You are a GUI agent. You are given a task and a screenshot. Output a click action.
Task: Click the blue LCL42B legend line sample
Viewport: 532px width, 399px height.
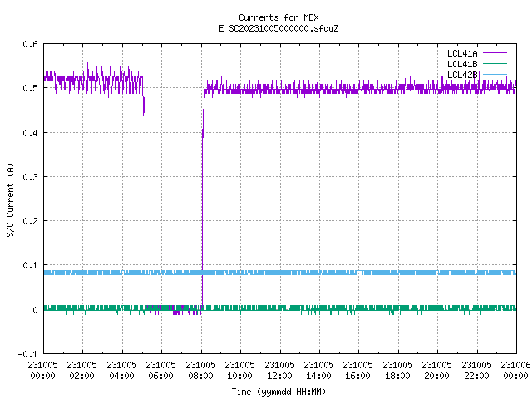pos(495,74)
